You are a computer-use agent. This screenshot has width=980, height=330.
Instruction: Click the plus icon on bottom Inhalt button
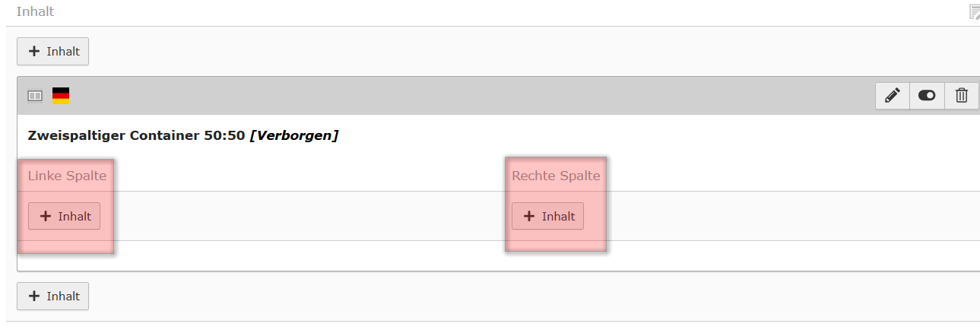pos(34,297)
